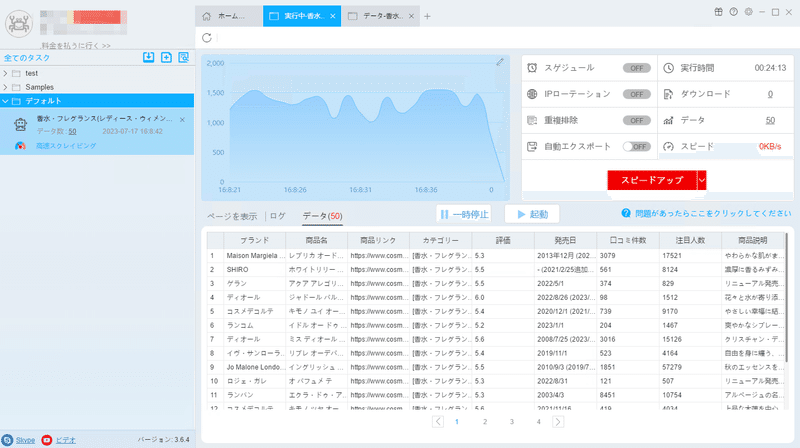
Task: Click the ダウンロード count 0
Action: pyautogui.click(x=770, y=94)
